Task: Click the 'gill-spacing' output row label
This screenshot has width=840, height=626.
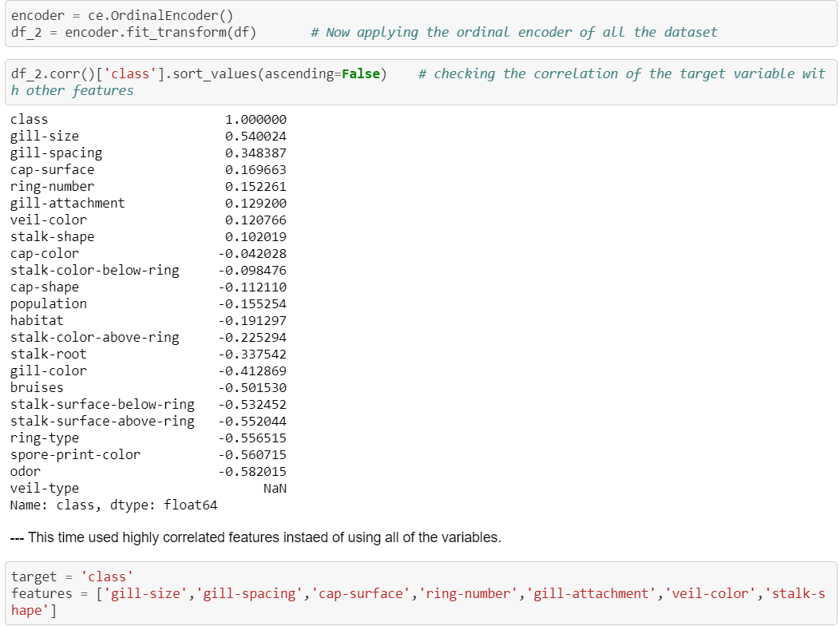Action: tap(56, 153)
